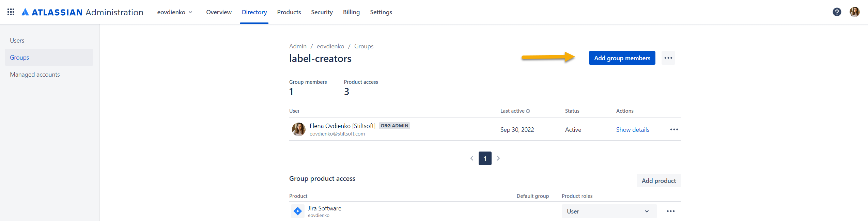Go to previous page arrow

click(x=472, y=158)
